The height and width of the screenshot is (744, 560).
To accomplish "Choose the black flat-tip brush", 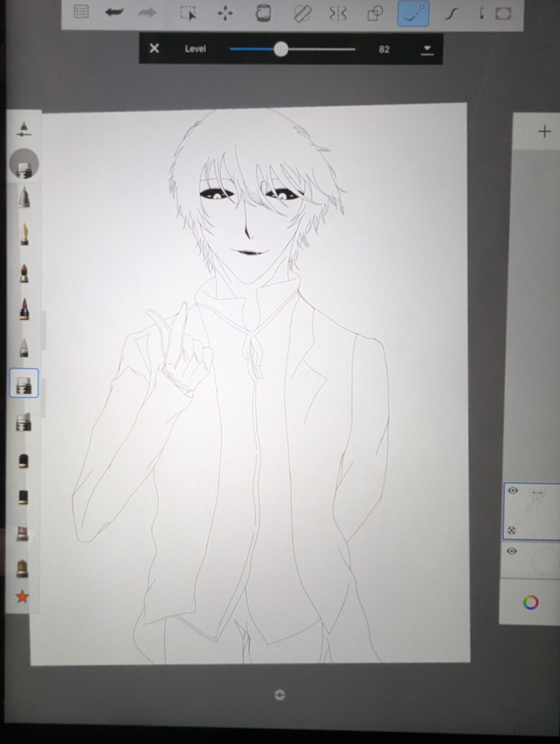I will click(23, 497).
